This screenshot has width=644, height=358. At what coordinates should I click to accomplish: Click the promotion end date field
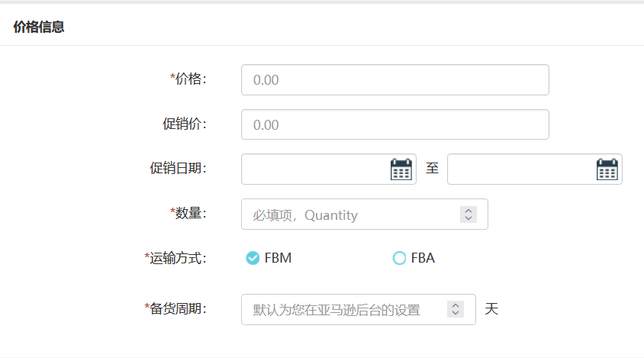pos(535,169)
